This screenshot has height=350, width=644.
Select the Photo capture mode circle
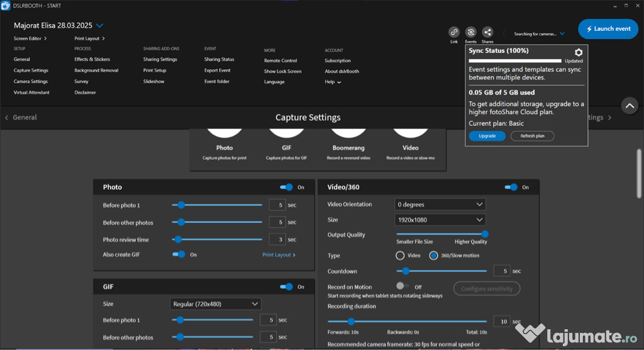coord(225,132)
